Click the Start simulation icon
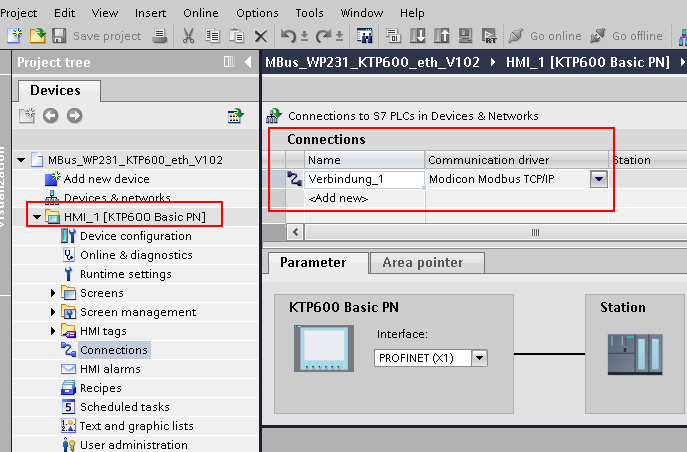 click(x=465, y=36)
